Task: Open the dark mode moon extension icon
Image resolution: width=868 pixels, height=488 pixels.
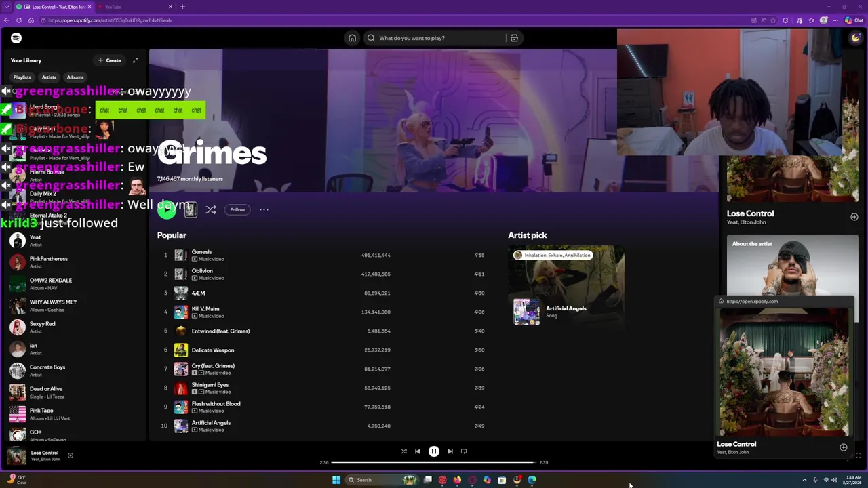Action: coord(855,38)
